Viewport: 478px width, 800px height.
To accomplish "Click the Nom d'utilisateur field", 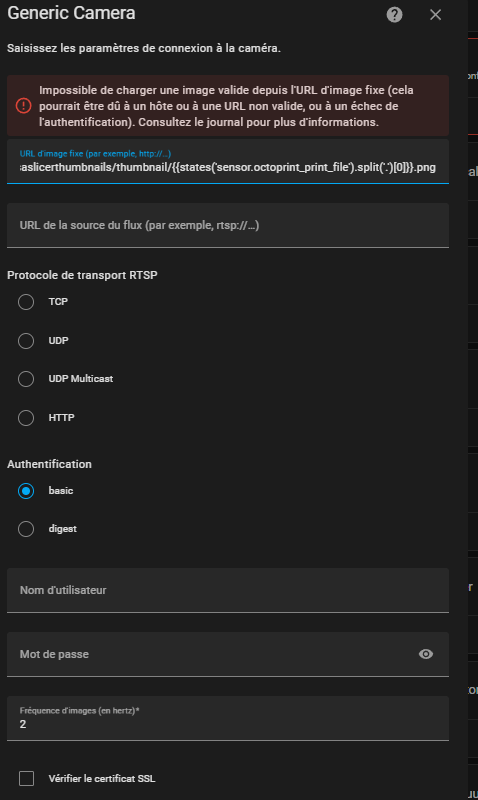I will tap(228, 590).
